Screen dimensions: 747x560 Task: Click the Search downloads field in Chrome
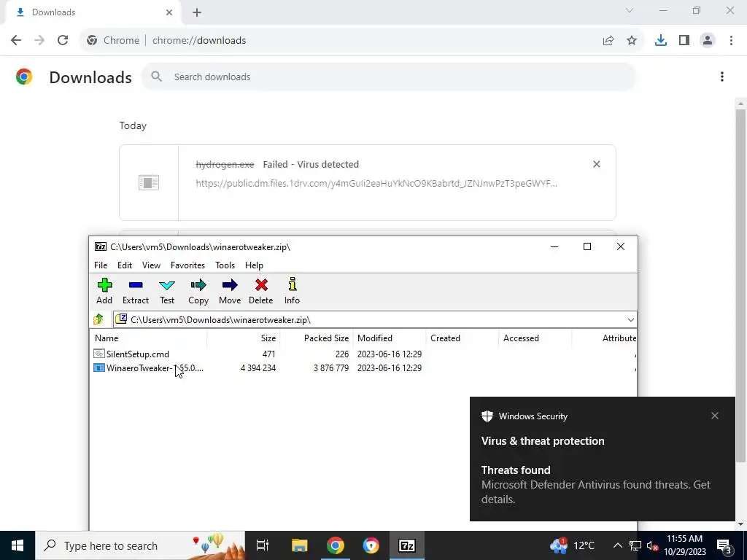click(x=388, y=77)
